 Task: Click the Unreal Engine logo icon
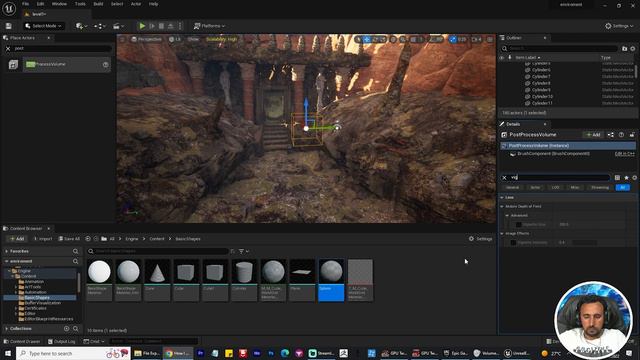click(x=9, y=8)
